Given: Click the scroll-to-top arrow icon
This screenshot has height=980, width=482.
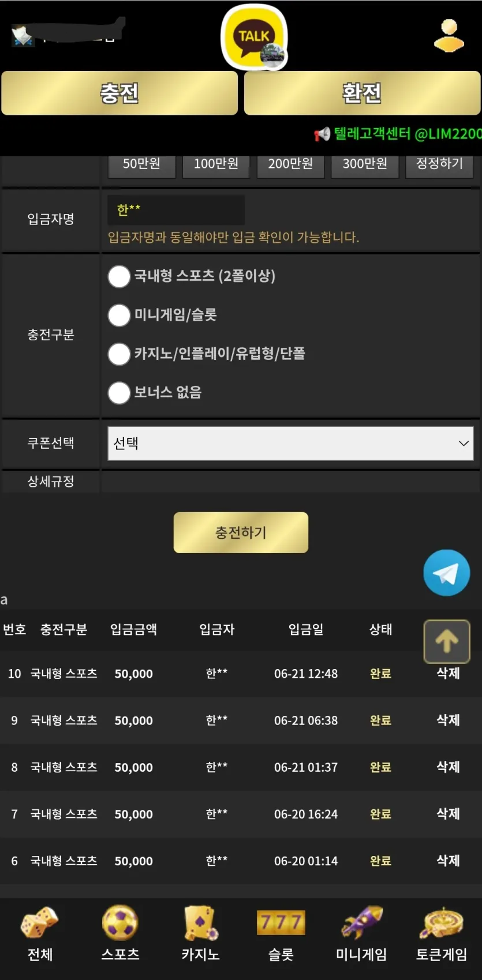Looking at the screenshot, I should coord(447,641).
